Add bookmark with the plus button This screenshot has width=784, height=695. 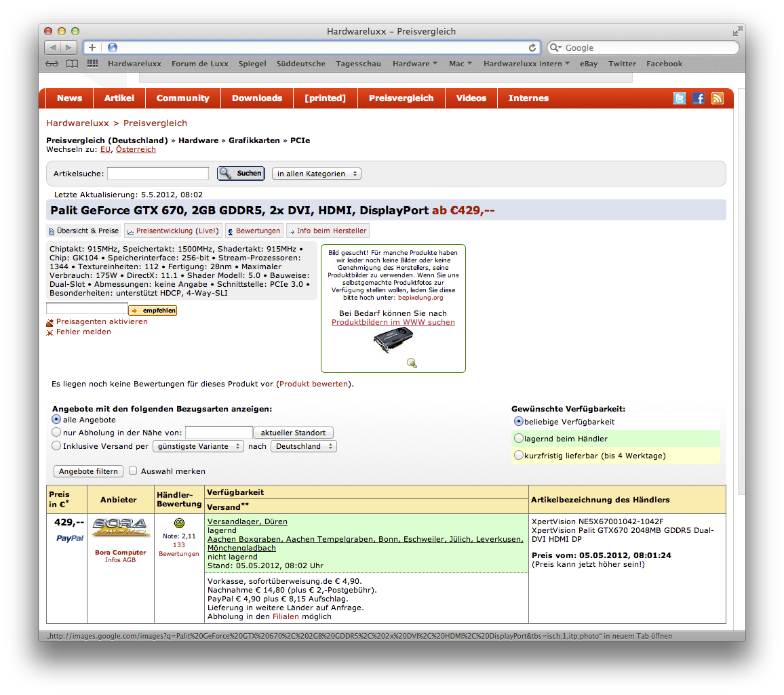[x=92, y=47]
